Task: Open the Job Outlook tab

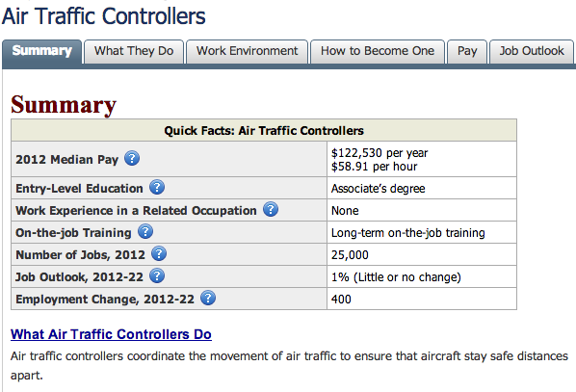Action: (532, 51)
